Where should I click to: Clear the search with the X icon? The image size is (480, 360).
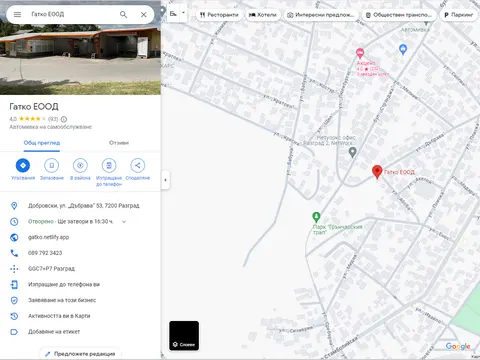click(x=144, y=14)
